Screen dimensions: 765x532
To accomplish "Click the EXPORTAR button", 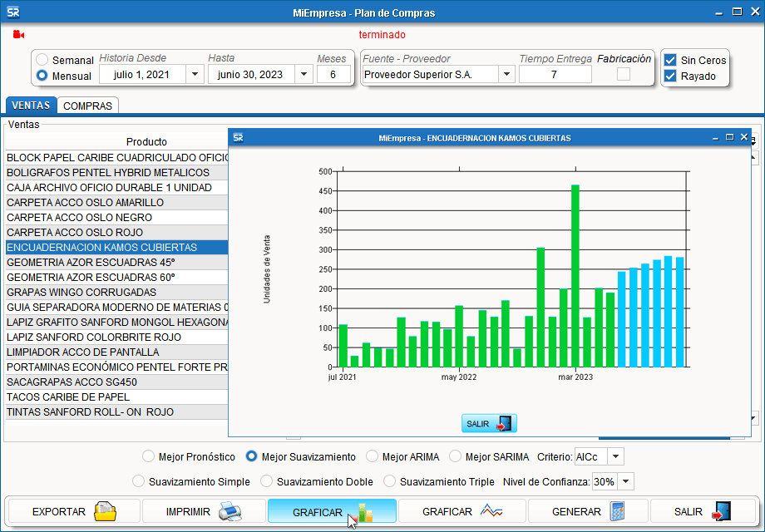I will (x=74, y=511).
